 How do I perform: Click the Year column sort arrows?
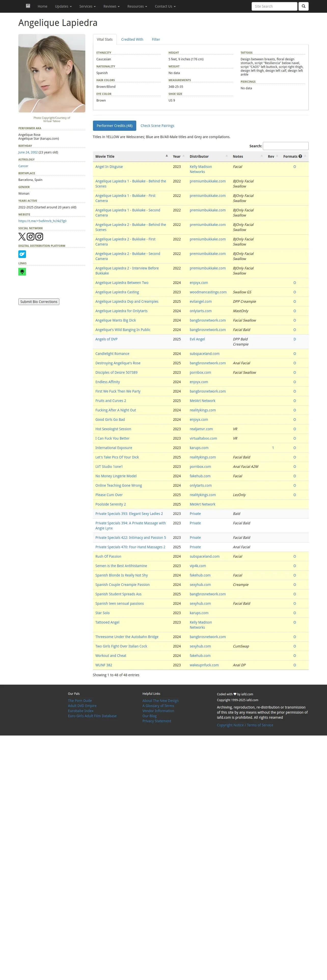[183, 156]
